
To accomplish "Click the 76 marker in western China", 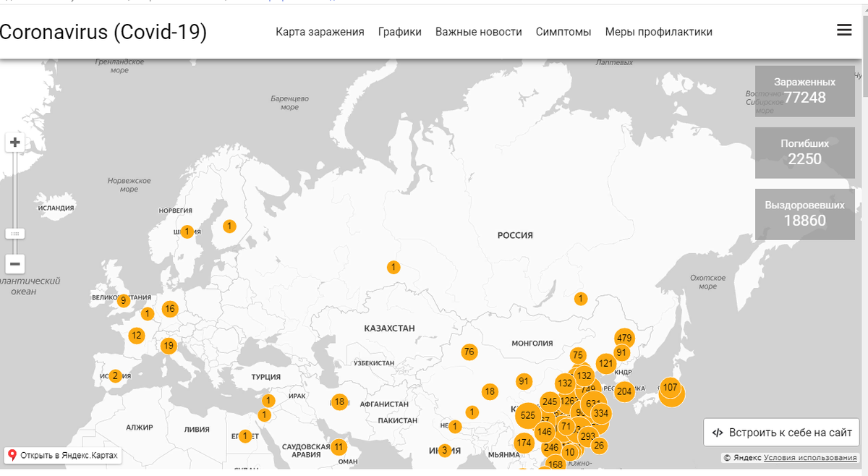I will click(469, 352).
